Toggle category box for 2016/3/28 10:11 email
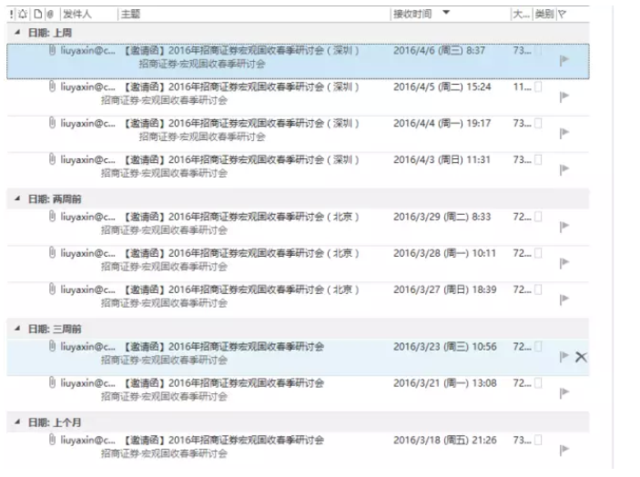 click(539, 253)
